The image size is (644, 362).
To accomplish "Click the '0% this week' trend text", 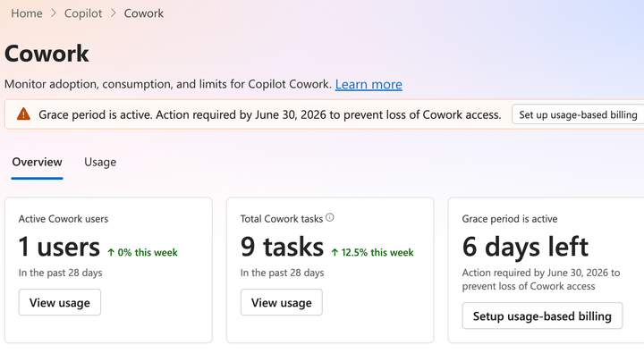I will 143,252.
